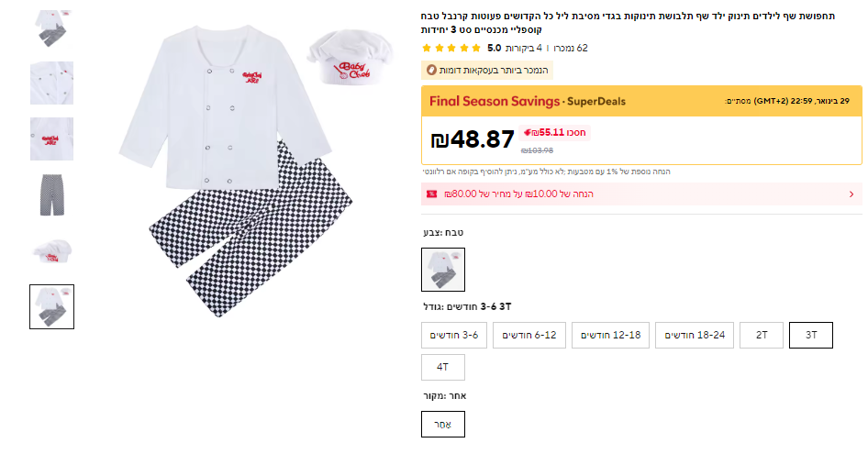Select the chef color swatch
The image size is (868, 454).
click(x=443, y=270)
